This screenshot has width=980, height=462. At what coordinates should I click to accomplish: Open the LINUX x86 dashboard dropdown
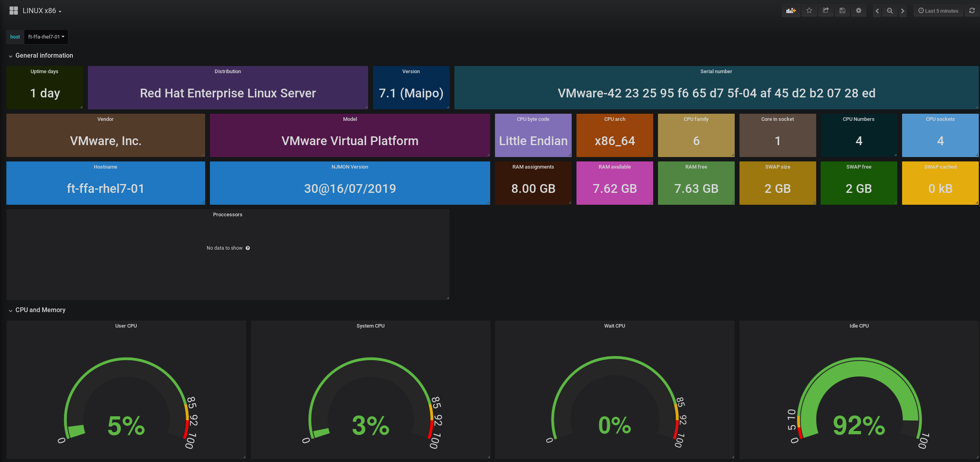42,11
